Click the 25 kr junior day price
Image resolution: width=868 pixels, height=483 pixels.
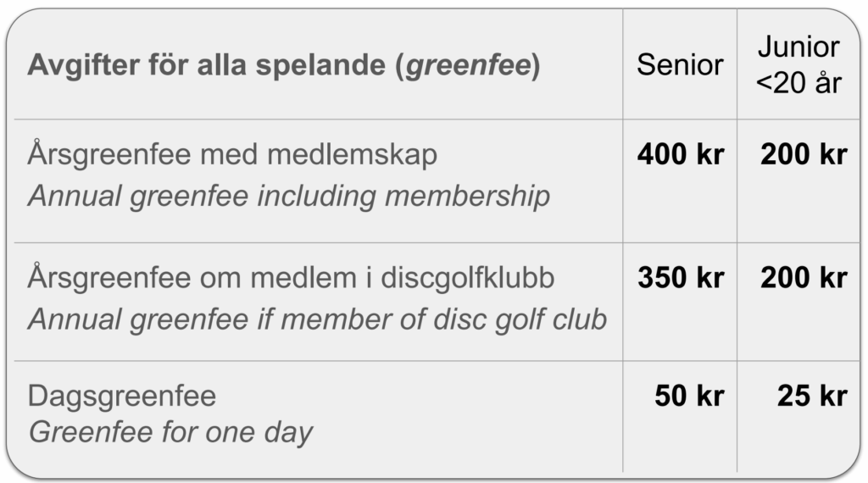[811, 396]
